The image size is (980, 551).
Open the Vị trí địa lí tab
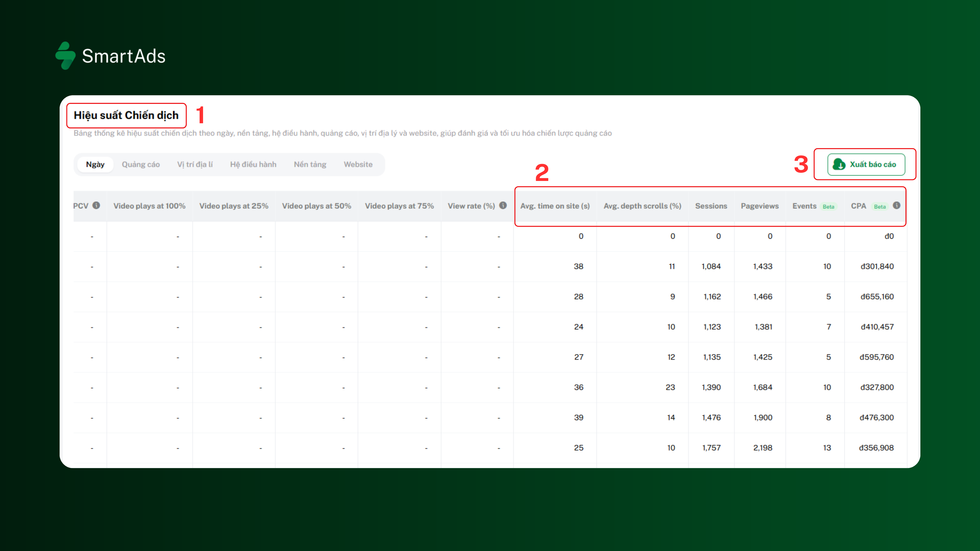coord(195,164)
